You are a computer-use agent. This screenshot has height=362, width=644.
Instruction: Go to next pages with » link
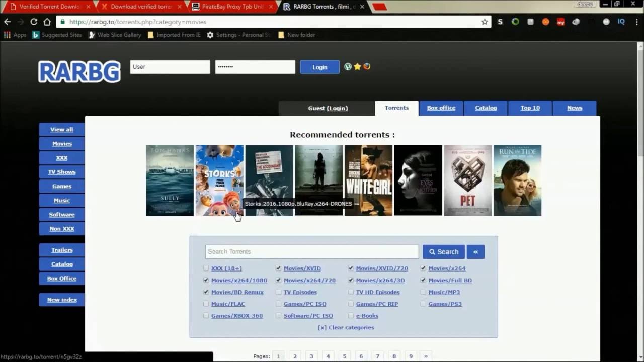426,356
